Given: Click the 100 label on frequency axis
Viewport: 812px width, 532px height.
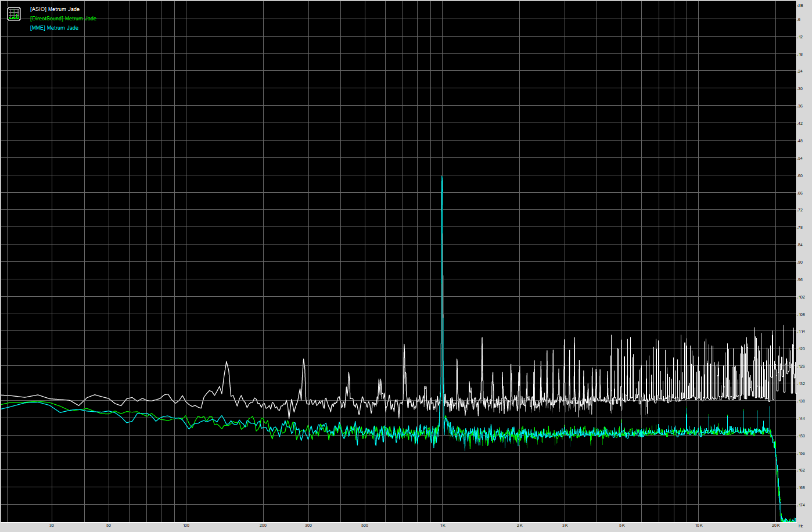Looking at the screenshot, I should coord(186,526).
